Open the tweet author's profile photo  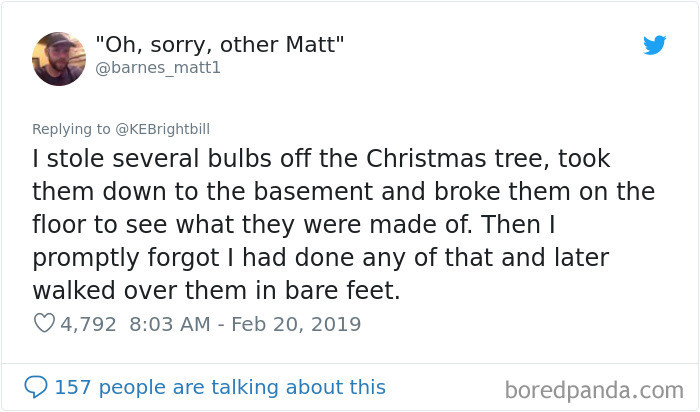pos(59,58)
